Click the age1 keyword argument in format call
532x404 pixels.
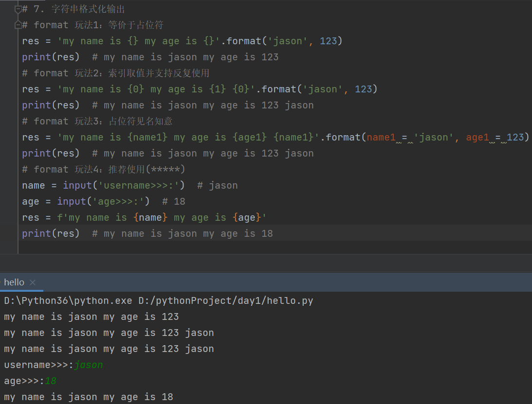(477, 137)
